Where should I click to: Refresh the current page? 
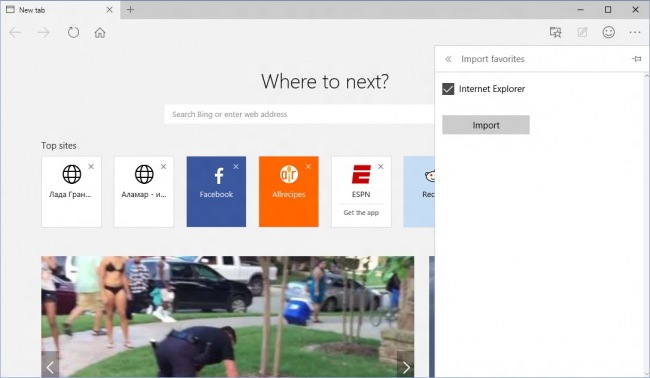click(x=73, y=32)
